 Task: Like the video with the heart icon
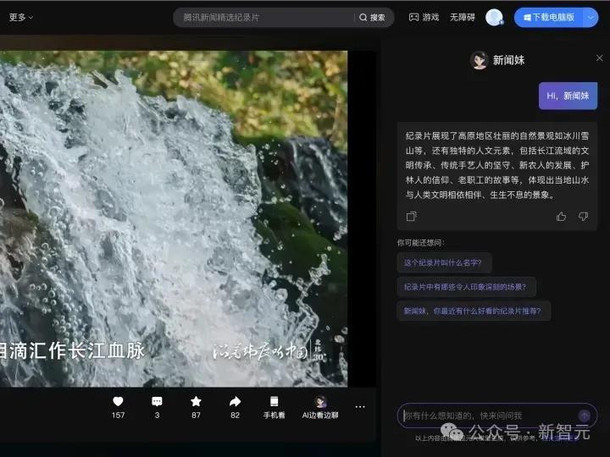[x=118, y=401]
